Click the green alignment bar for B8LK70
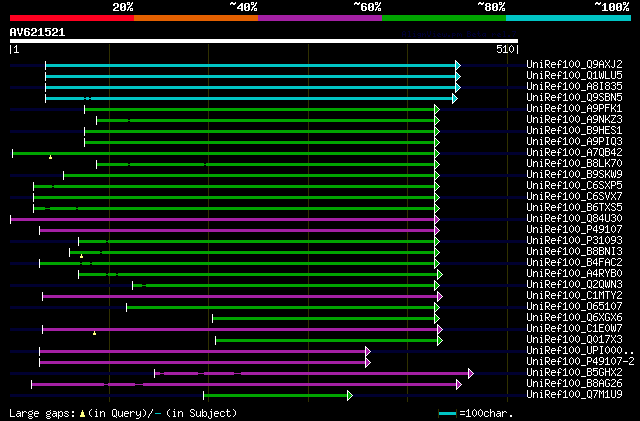This screenshot has height=421, width=640. coord(266,165)
